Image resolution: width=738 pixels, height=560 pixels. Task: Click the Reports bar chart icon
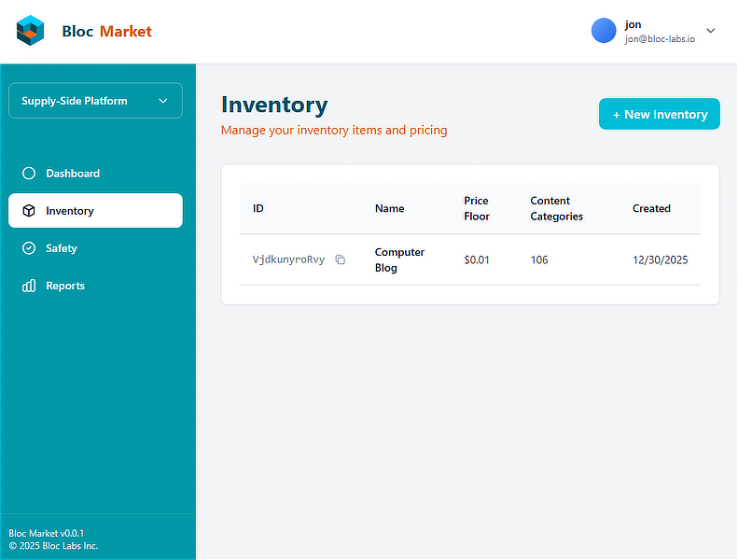(28, 286)
